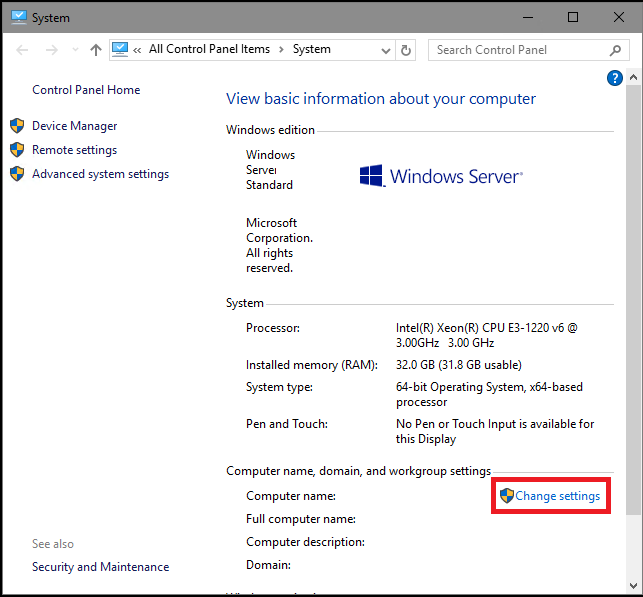
Task: Open Advanced system settings
Action: click(x=100, y=174)
